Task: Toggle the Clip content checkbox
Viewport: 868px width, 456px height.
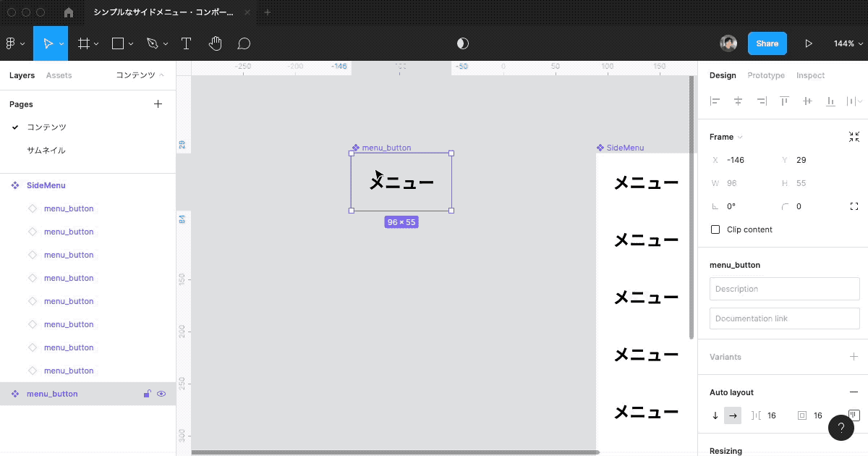Action: pos(715,229)
